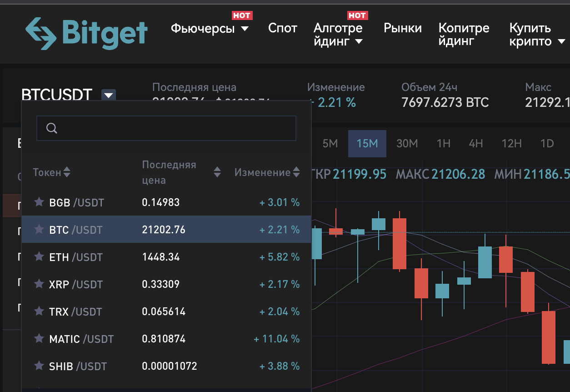Screen dimensions: 570x392
Task: Open the Фьючерсы dropdown menu
Action: click(x=210, y=29)
